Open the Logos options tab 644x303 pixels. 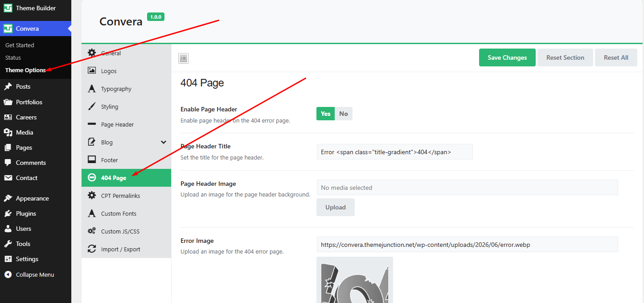127,71
